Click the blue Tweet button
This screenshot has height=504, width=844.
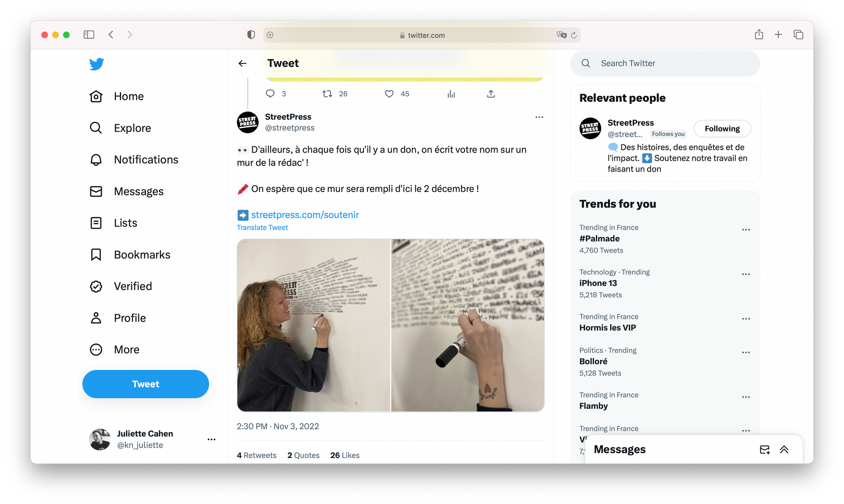[x=146, y=384]
